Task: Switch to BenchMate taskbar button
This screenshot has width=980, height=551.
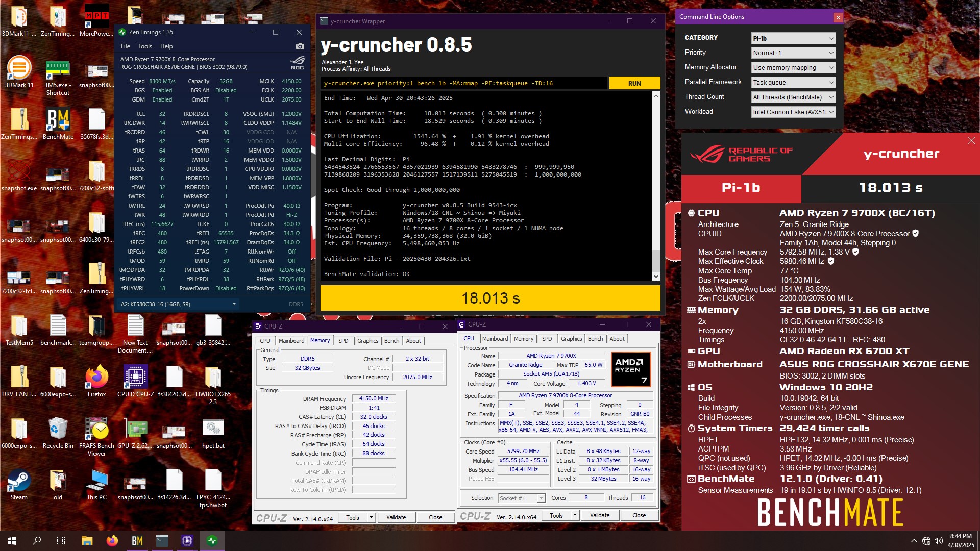Action: [137, 541]
